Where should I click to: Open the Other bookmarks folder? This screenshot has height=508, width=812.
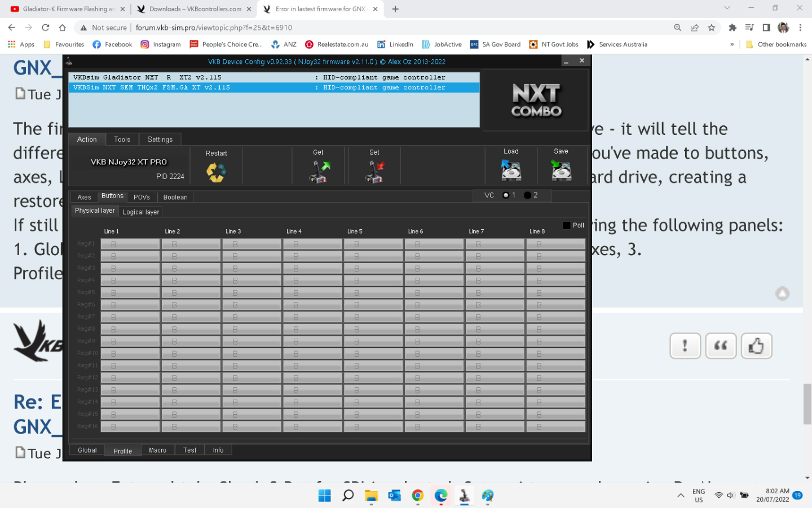click(x=776, y=44)
